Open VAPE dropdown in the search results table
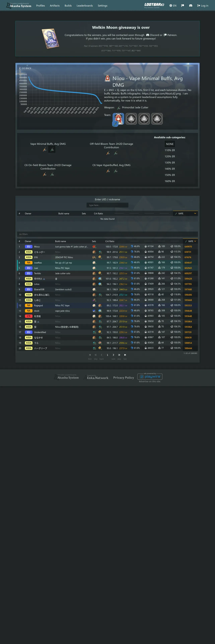Screen dimensions: 215x644 tap(185, 213)
